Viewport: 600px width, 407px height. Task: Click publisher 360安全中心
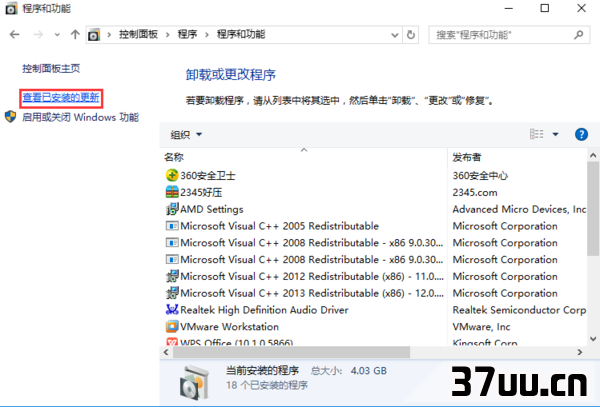tap(480, 176)
